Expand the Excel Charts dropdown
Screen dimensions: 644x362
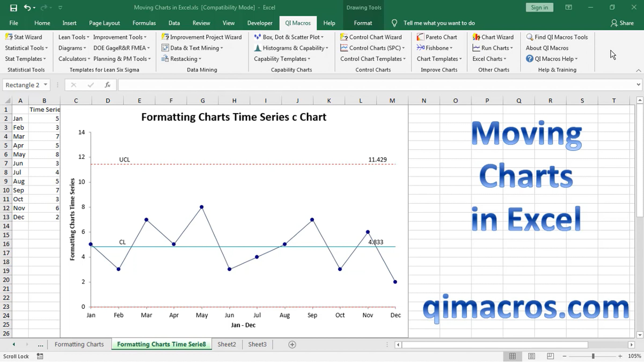[x=489, y=59]
